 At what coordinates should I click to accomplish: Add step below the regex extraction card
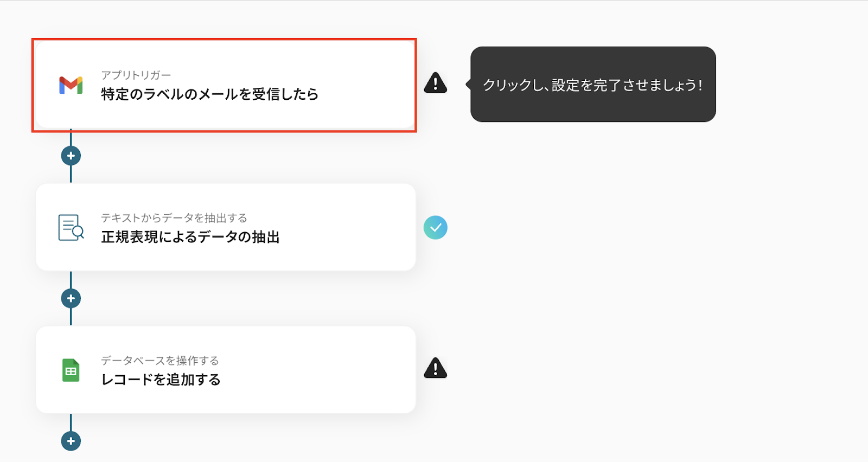[71, 299]
